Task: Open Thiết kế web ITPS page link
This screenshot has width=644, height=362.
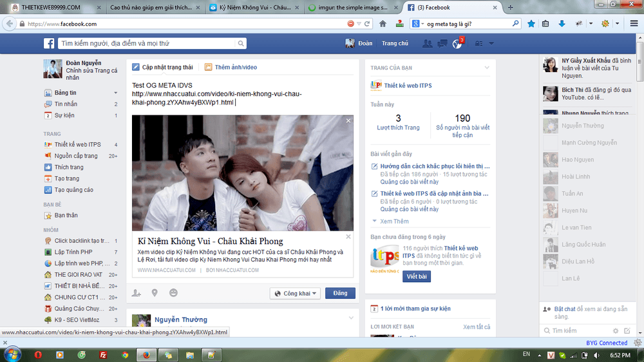Action: pos(408,86)
